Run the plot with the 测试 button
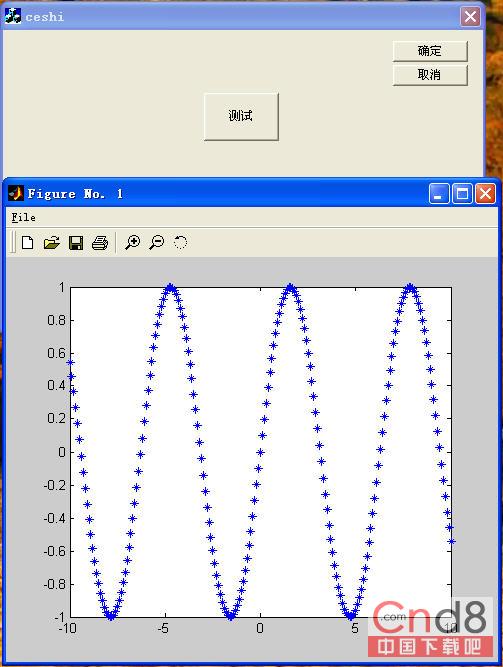503x667 pixels. click(x=241, y=116)
